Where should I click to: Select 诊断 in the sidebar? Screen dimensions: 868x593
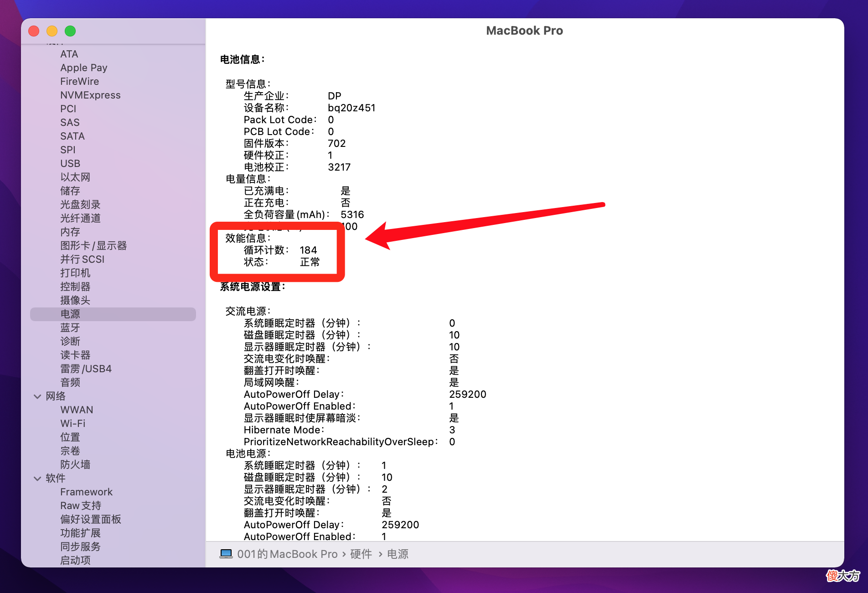[70, 341]
